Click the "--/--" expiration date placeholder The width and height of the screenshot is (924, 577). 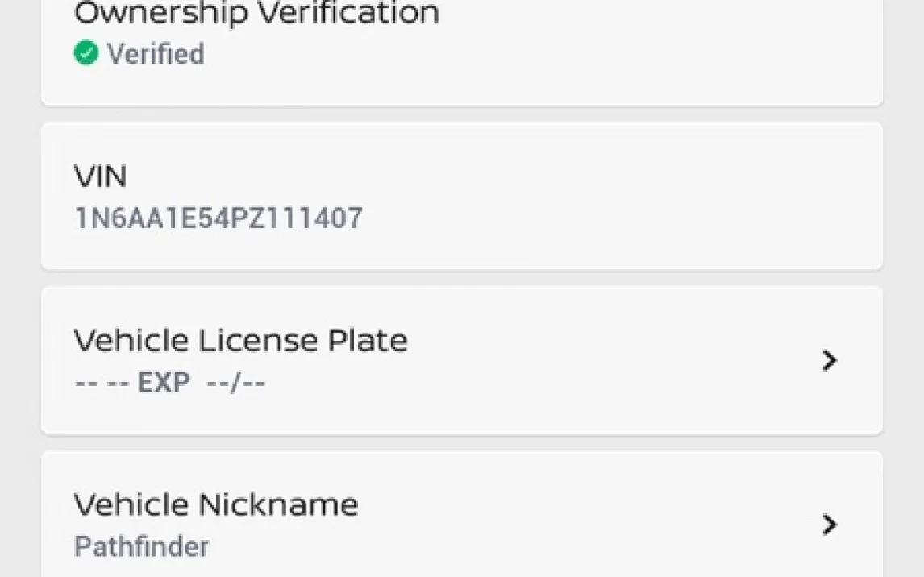(235, 383)
